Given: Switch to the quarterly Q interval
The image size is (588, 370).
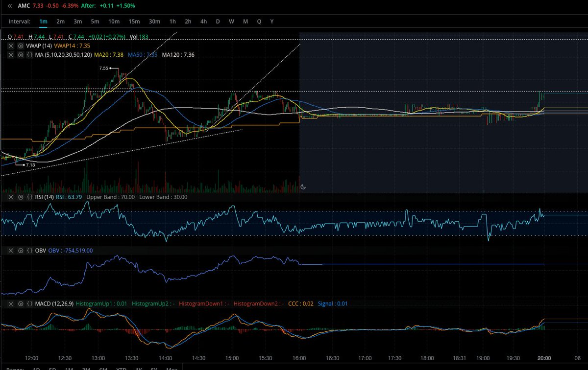Looking at the screenshot, I should coord(259,22).
